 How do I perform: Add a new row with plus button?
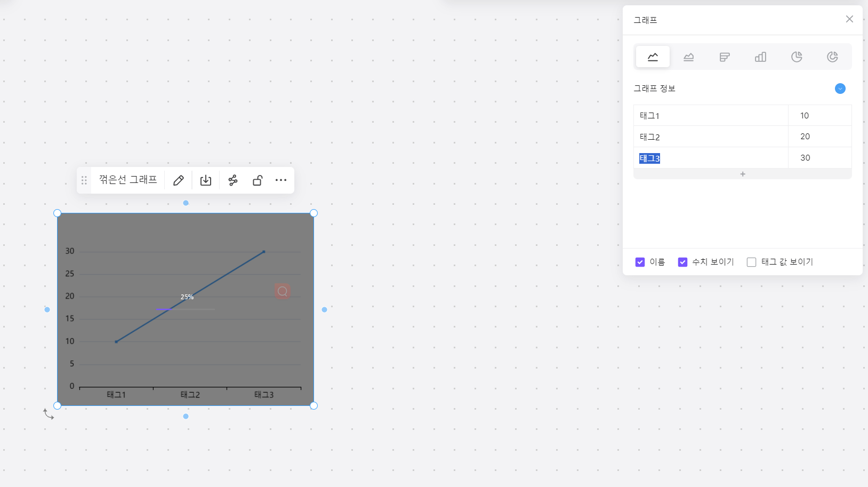743,174
